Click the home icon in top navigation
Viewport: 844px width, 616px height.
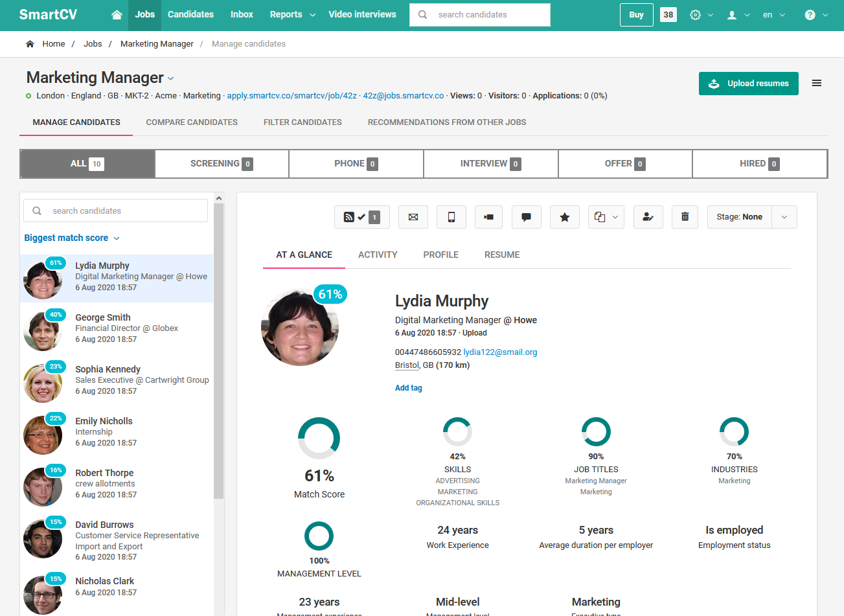(117, 15)
